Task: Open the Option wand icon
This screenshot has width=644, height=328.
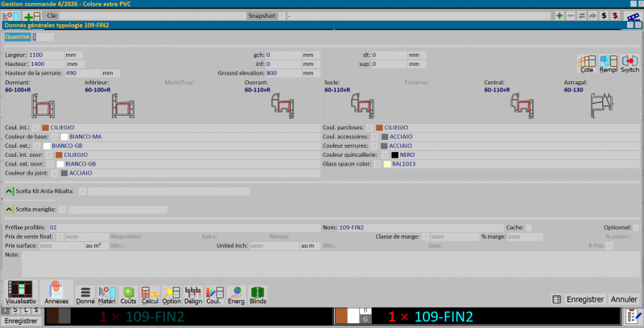Action: tap(171, 295)
